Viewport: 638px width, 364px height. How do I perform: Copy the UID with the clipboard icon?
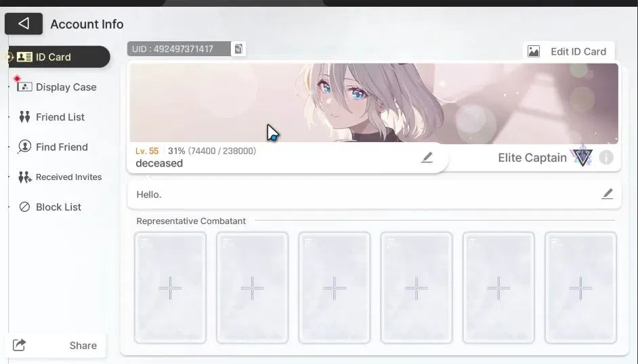coord(238,49)
